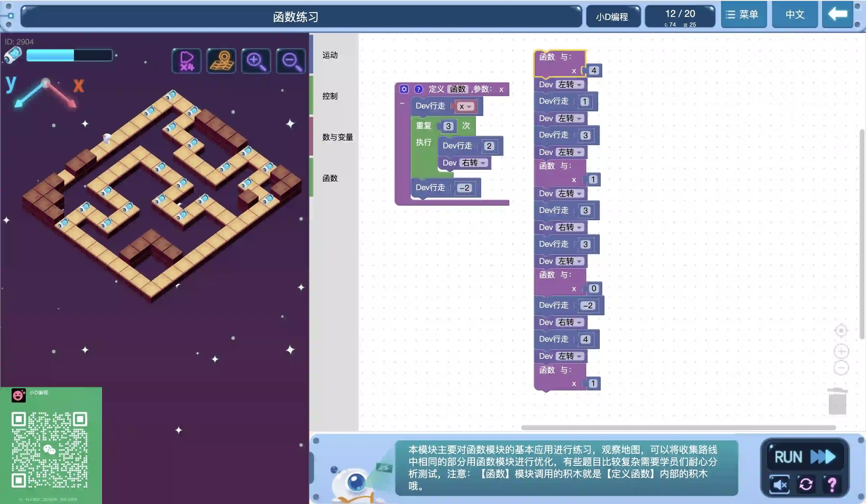Click the x4 speed-up icon
Viewport: 866px width, 504px height.
point(187,61)
